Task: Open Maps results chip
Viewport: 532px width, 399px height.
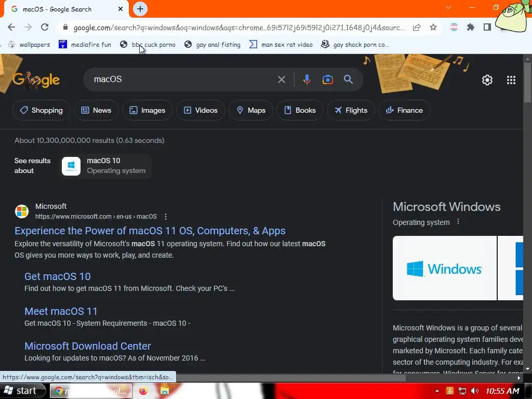Action: [x=251, y=110]
